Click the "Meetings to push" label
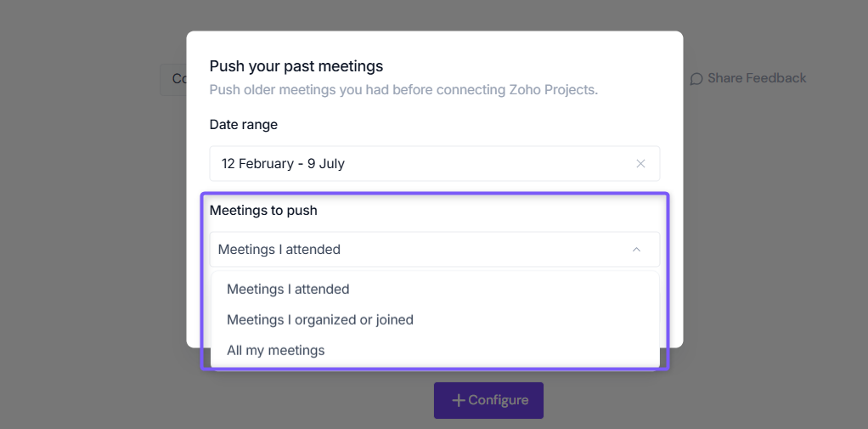Viewport: 868px width, 429px height. click(x=263, y=211)
